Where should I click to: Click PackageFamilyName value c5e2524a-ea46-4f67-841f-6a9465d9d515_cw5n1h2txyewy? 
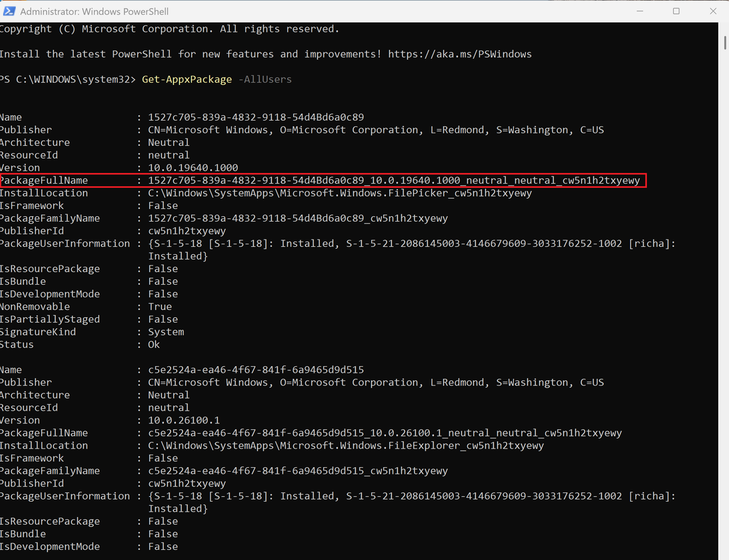[x=297, y=471]
